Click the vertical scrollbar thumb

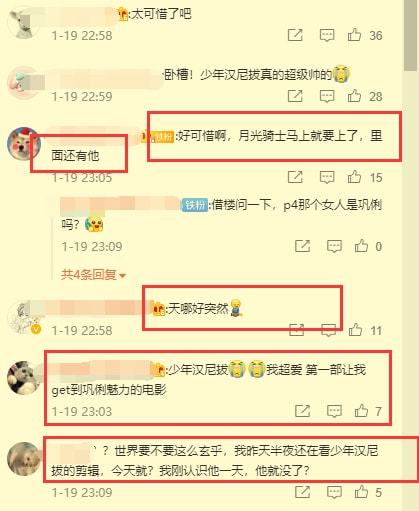coord(410,35)
